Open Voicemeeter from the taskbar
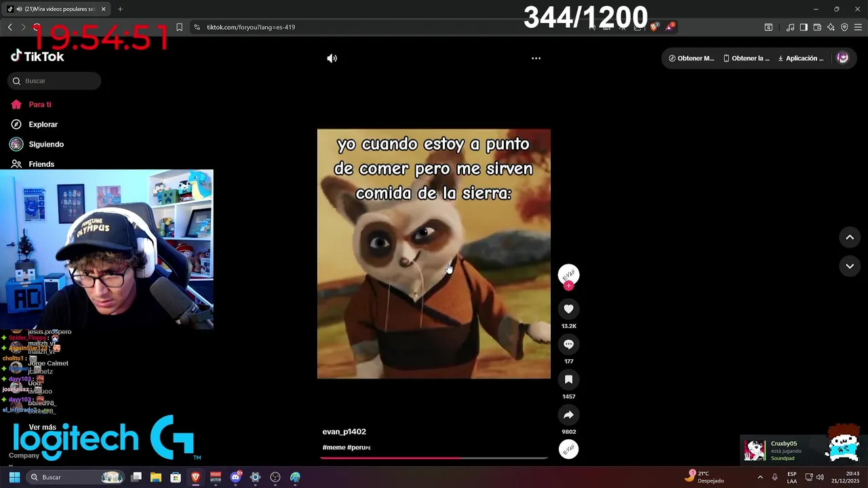 coord(216,477)
